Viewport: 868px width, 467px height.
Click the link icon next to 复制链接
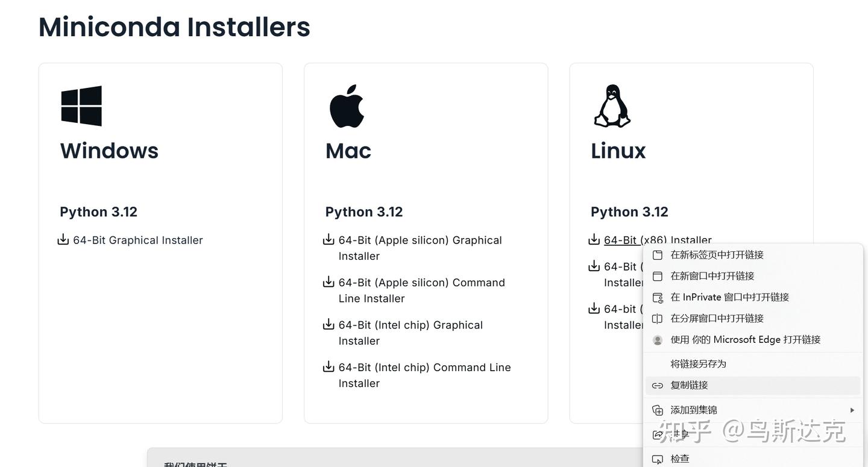(x=658, y=385)
